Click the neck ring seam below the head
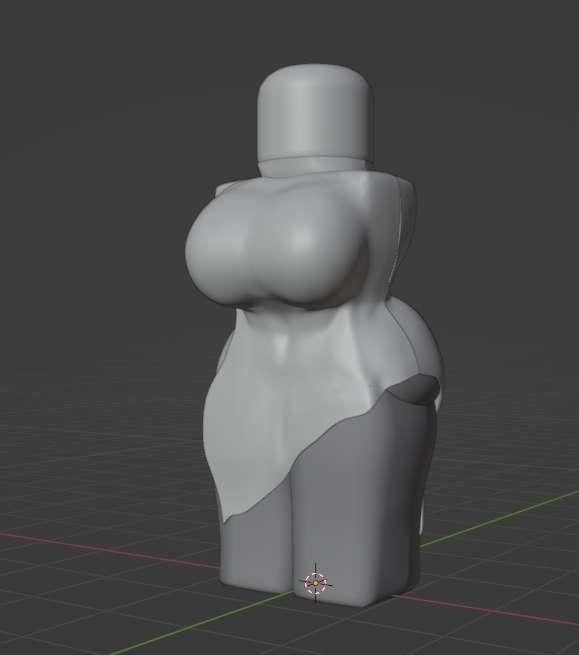 (313, 160)
